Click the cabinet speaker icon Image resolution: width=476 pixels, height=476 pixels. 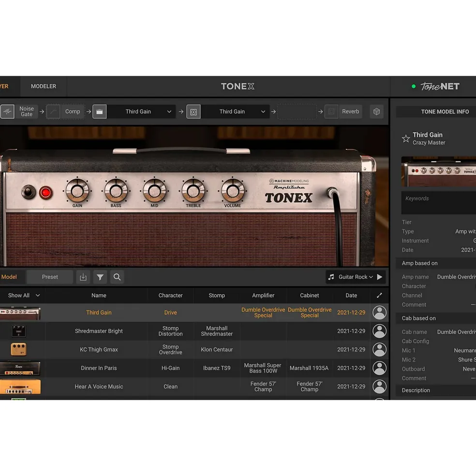pyautogui.click(x=193, y=112)
